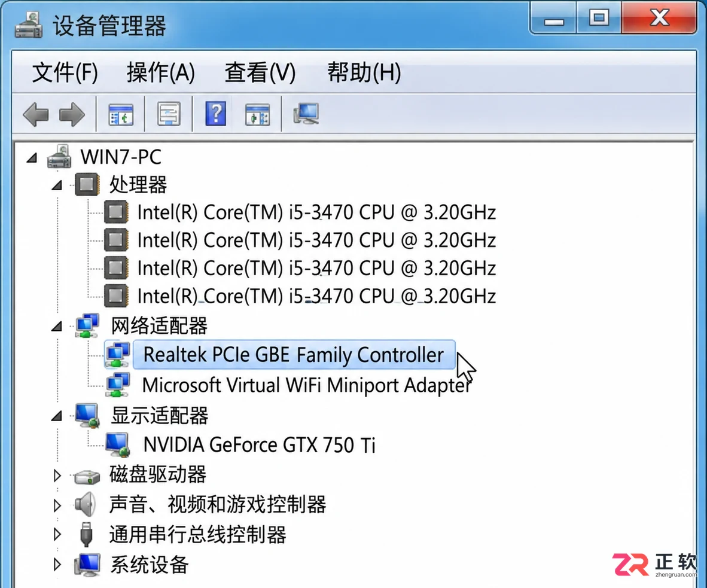This screenshot has width=707, height=588.
Task: Select the 系统设备 label
Action: [150, 565]
